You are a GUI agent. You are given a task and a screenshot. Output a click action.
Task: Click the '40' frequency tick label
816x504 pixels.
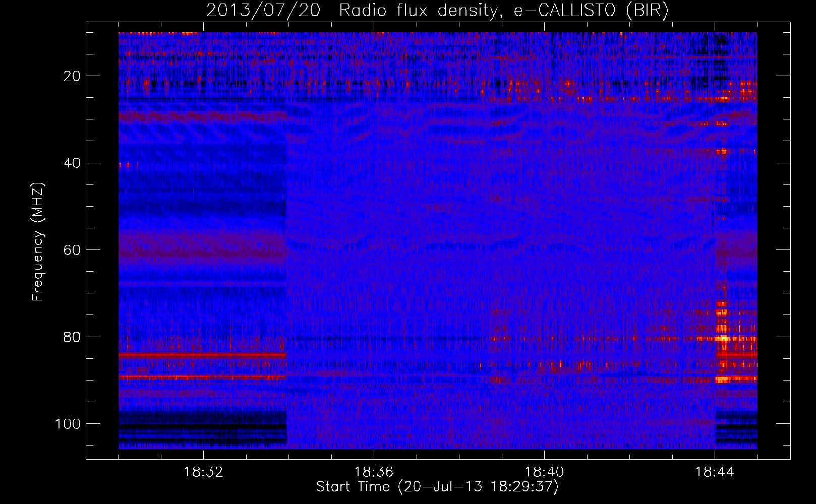pyautogui.click(x=73, y=163)
